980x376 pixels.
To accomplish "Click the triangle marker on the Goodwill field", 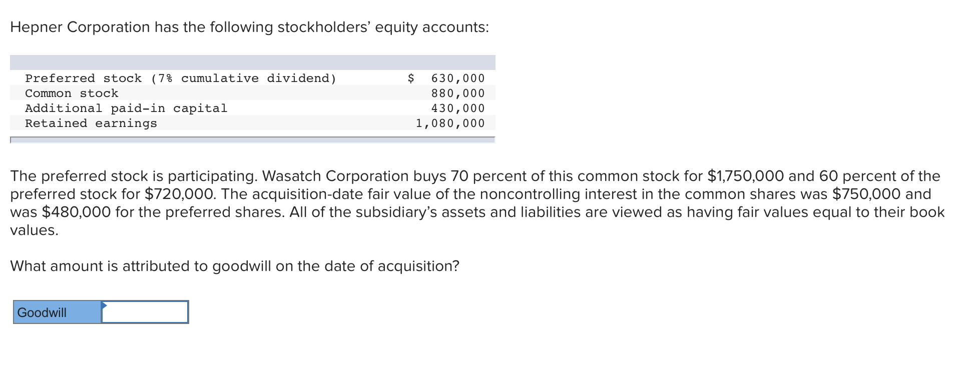I will (104, 305).
